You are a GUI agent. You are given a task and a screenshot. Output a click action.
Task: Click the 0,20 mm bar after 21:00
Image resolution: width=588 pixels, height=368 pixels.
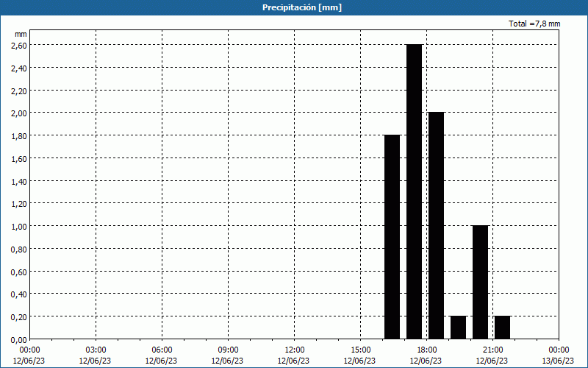[502, 328]
